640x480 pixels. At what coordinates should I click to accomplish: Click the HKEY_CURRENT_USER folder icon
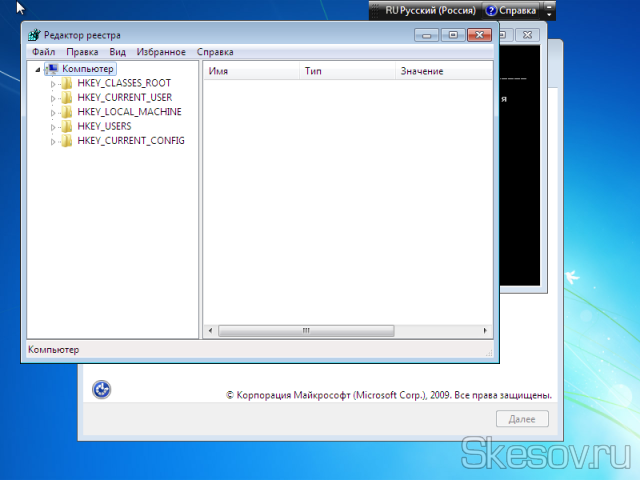67,98
